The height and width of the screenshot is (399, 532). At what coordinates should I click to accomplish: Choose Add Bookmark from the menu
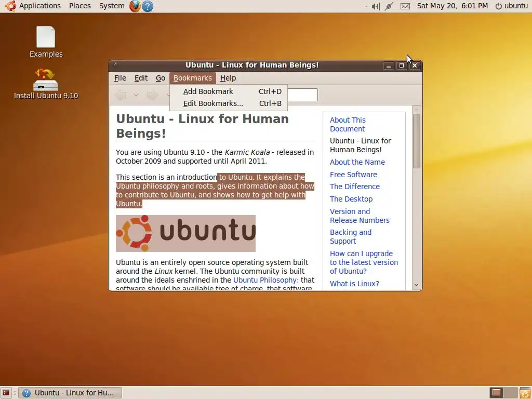click(x=229, y=91)
